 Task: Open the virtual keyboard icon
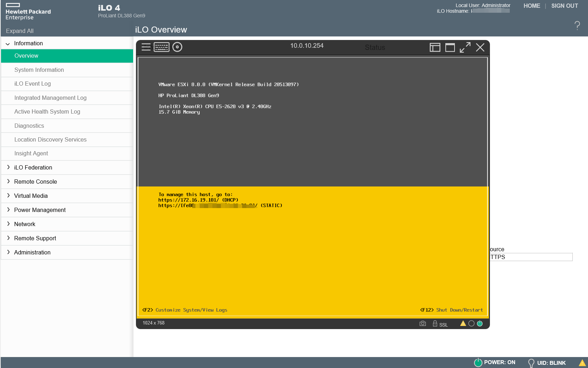(x=161, y=47)
